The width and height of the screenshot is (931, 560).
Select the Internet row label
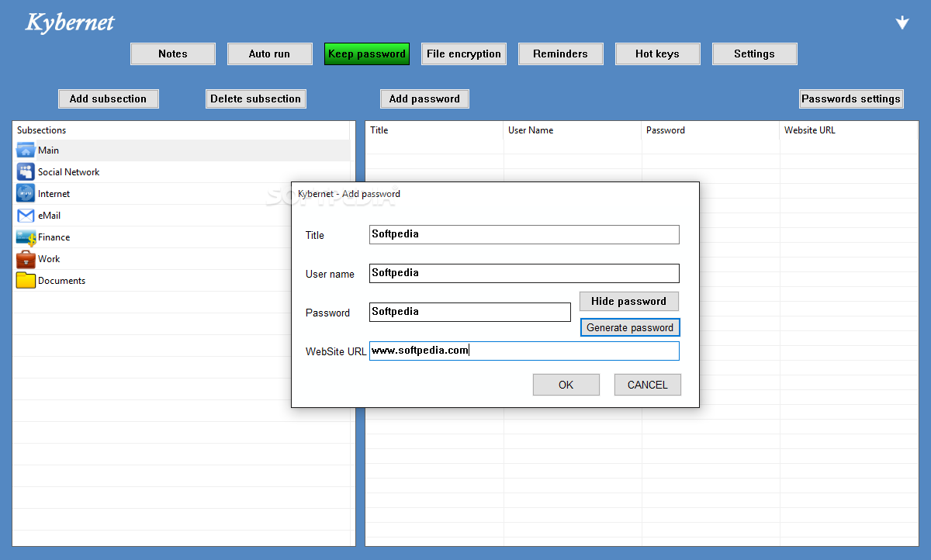54,194
